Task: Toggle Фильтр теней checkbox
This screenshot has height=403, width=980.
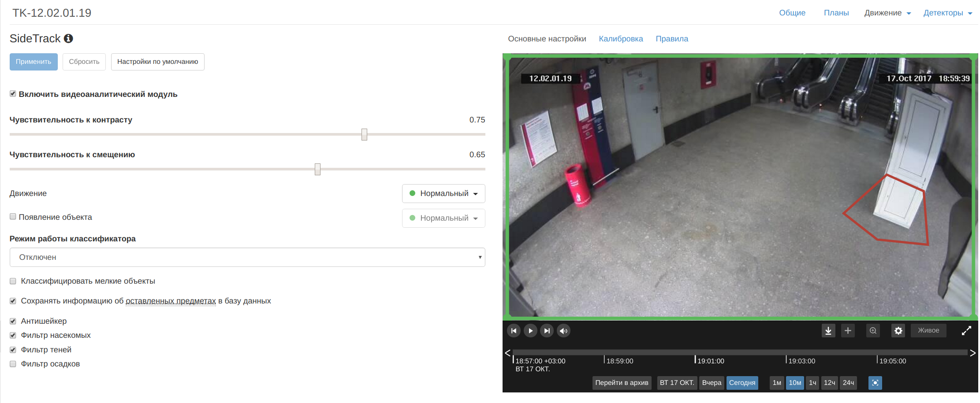Action: 13,350
